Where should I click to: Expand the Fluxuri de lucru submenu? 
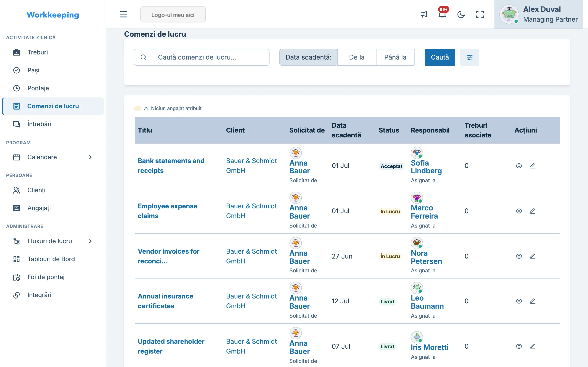[x=90, y=241]
